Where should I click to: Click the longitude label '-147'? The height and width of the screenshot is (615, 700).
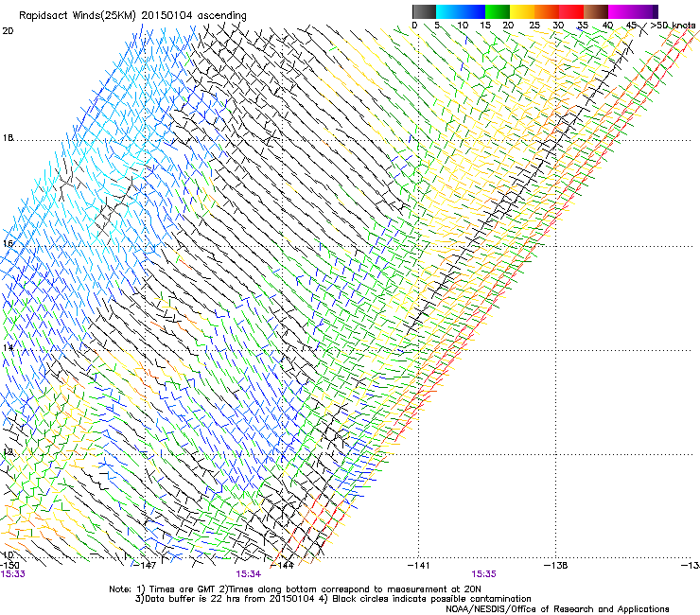click(x=146, y=566)
